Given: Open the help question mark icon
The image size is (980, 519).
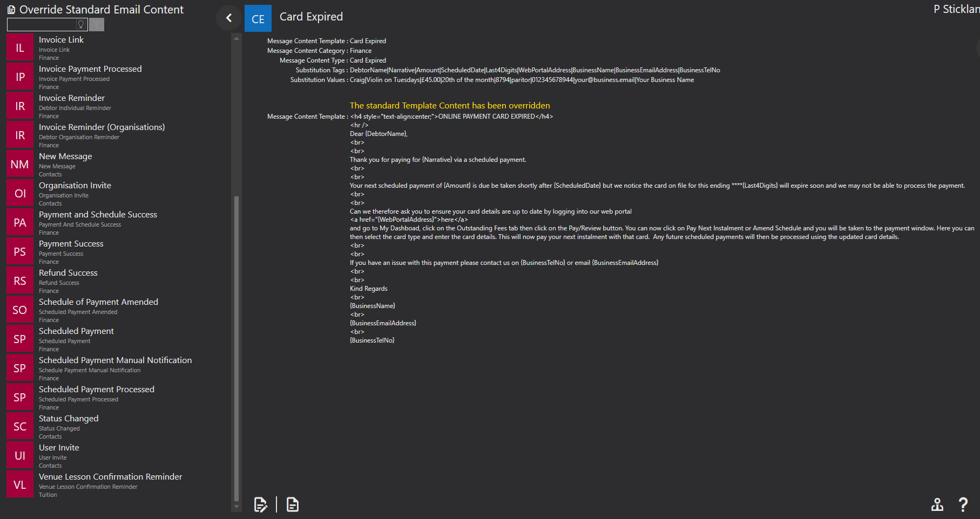Looking at the screenshot, I should (x=963, y=504).
